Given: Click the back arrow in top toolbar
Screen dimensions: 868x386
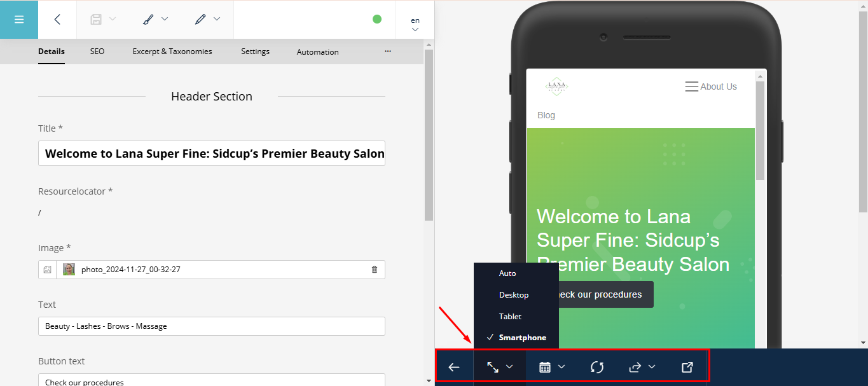Looking at the screenshot, I should 57,20.
